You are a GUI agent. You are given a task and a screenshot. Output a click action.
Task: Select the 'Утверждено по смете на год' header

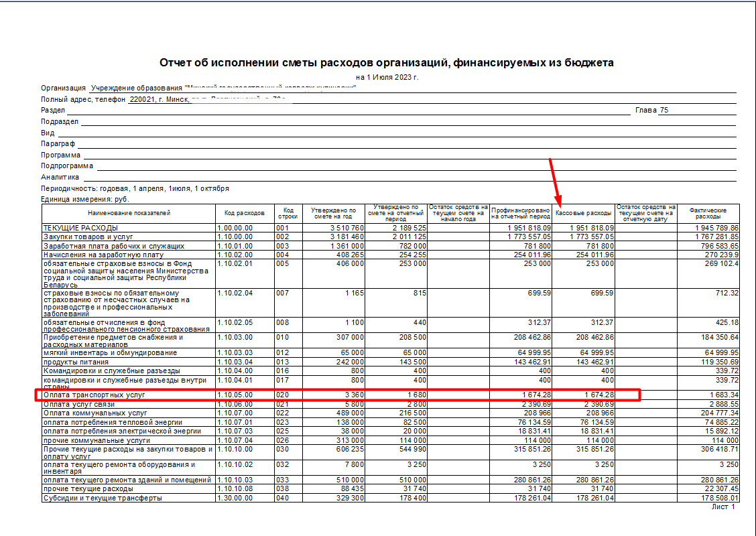pos(333,213)
